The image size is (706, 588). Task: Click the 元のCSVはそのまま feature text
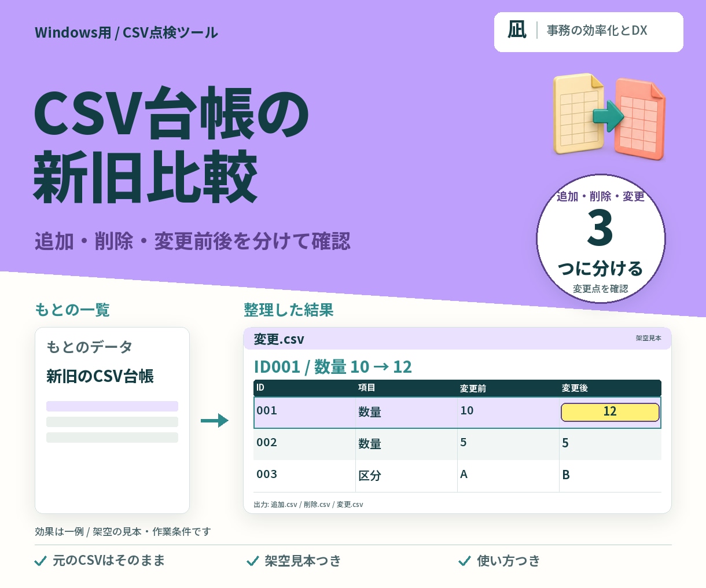tap(109, 561)
